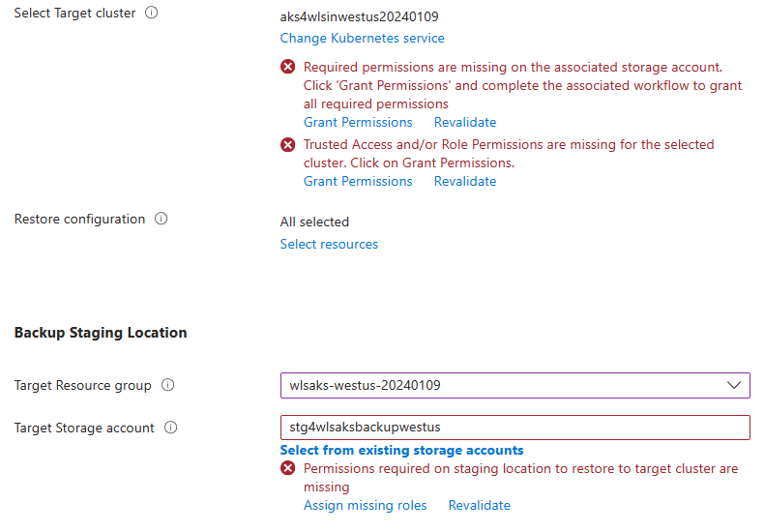Click info icon next to Target Resource group
The image size is (764, 532).
click(168, 385)
